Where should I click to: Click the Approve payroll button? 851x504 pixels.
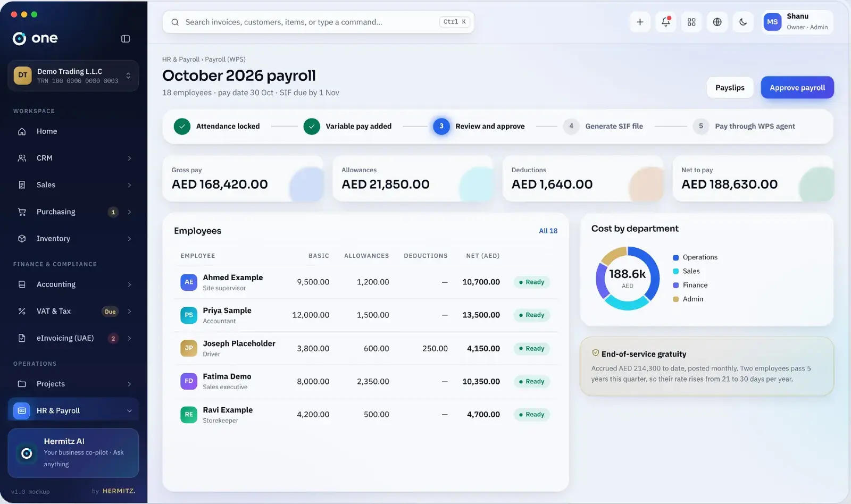pos(797,88)
